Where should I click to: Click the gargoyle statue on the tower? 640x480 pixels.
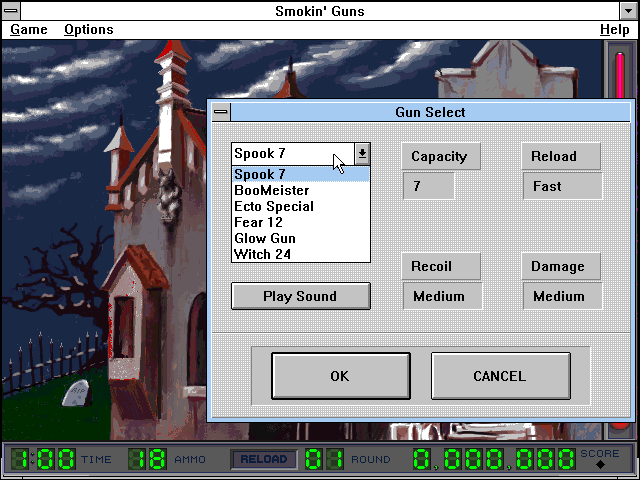[169, 195]
